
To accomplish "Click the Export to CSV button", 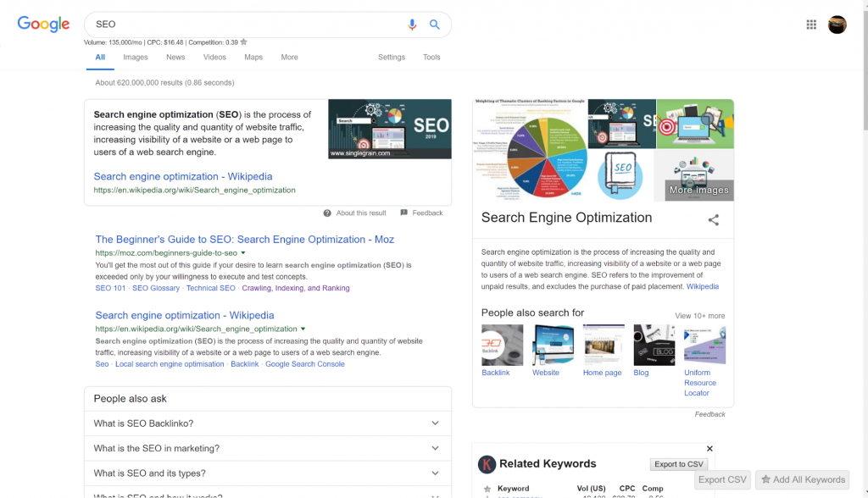I will (x=679, y=464).
